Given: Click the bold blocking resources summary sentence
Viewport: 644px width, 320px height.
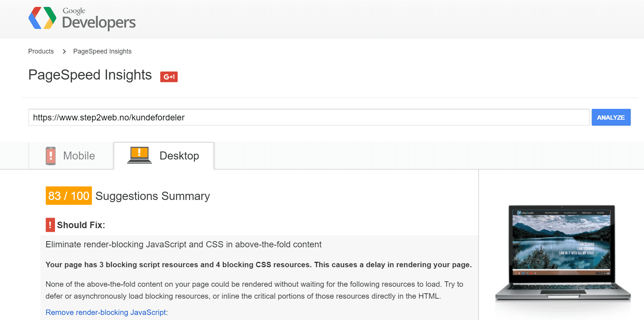Looking at the screenshot, I should 259,265.
